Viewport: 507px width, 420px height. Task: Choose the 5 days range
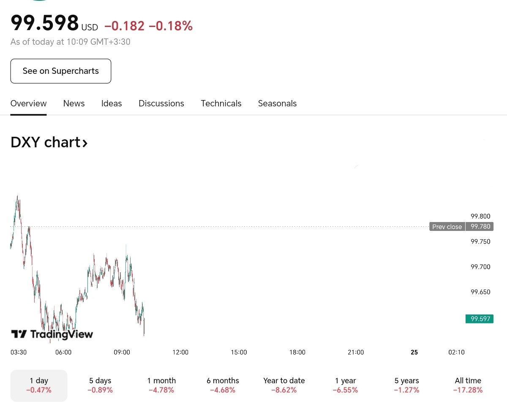(x=100, y=385)
